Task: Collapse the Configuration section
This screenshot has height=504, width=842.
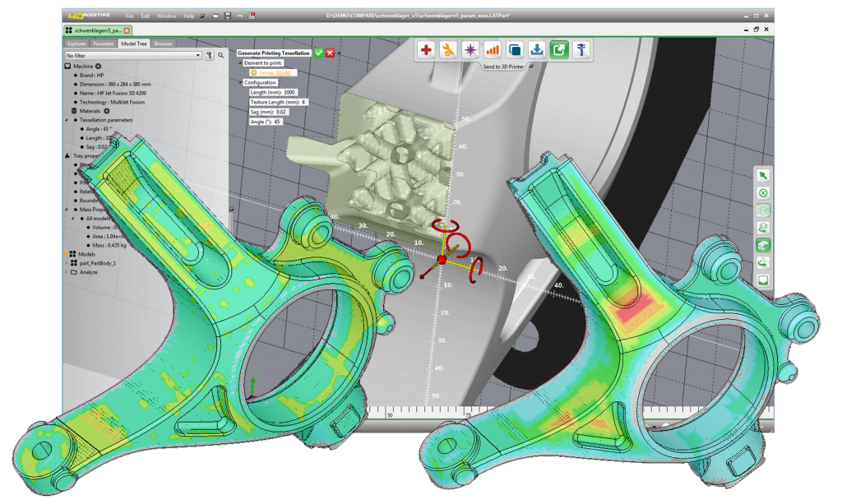Action: pos(240,83)
